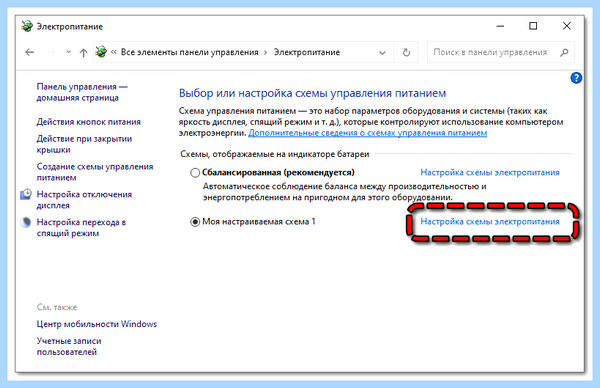
Task: Open help with the blue question icon
Action: click(x=576, y=78)
